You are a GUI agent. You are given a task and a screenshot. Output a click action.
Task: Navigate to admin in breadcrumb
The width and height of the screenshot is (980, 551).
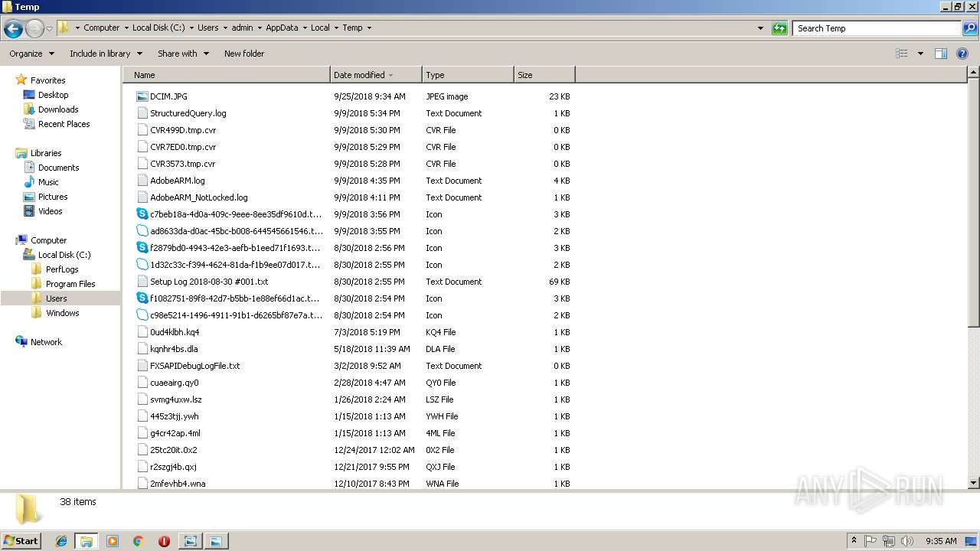pyautogui.click(x=242, y=28)
